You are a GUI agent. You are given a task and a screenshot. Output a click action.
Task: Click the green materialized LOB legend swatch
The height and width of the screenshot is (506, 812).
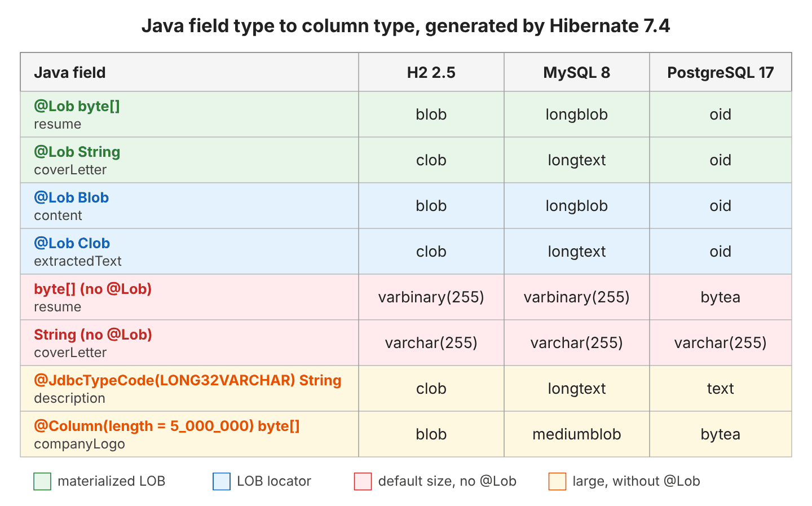(42, 481)
